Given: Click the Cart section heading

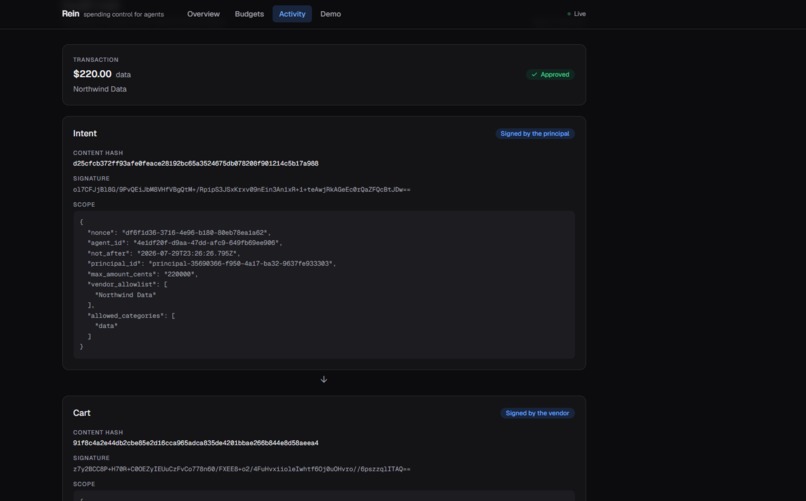Looking at the screenshot, I should pyautogui.click(x=82, y=413).
